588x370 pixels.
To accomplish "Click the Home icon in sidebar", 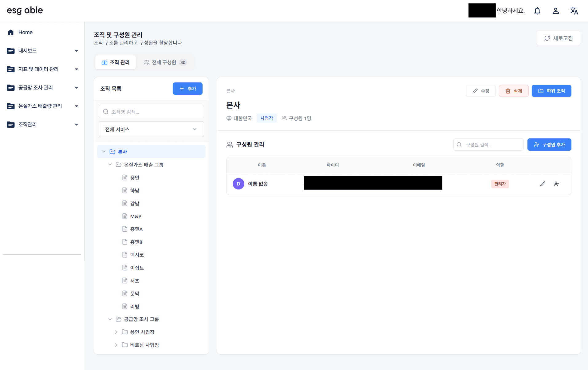I will pyautogui.click(x=11, y=32).
